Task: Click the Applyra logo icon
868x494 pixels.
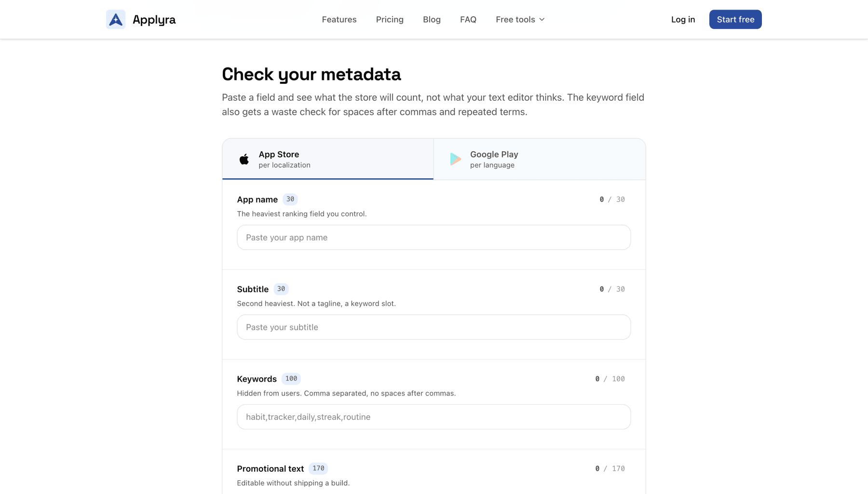Action: [116, 19]
